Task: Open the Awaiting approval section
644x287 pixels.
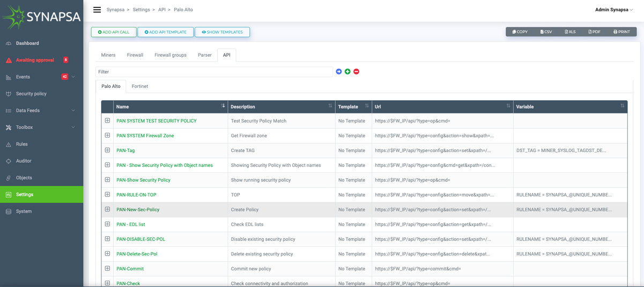Action: pyautogui.click(x=35, y=60)
